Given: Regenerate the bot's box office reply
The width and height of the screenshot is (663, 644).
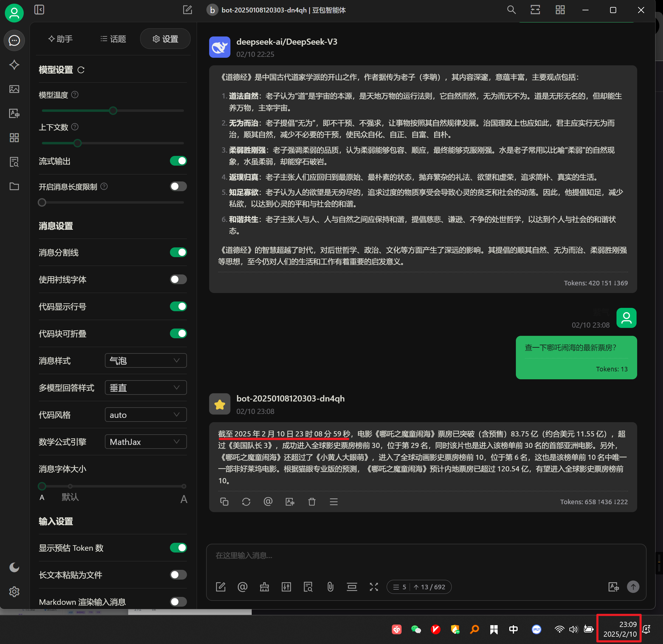Looking at the screenshot, I should pos(246,501).
